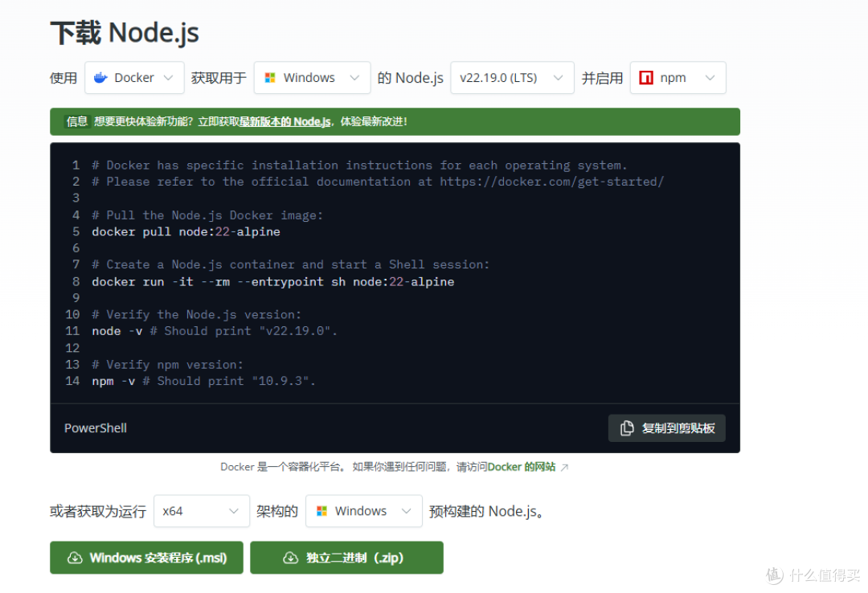Click the 'docker run -it --rm' command line
Viewport: 868px width, 593px height.
pyautogui.click(x=273, y=282)
